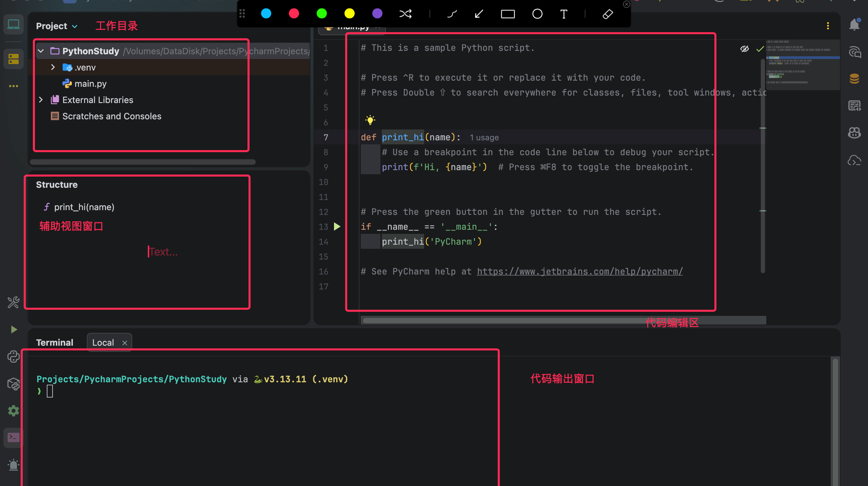Switch to the Local terminal tab
Image resolution: width=868 pixels, height=486 pixels.
(x=103, y=343)
